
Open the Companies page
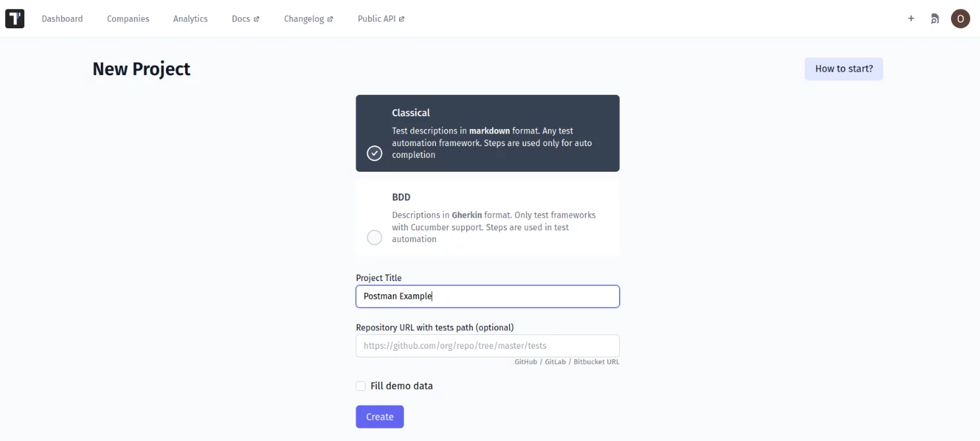[128, 18]
